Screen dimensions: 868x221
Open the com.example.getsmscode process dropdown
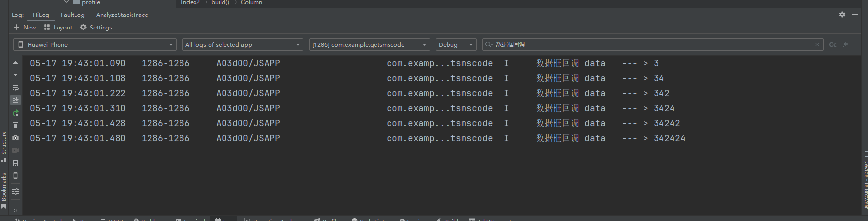tap(369, 44)
